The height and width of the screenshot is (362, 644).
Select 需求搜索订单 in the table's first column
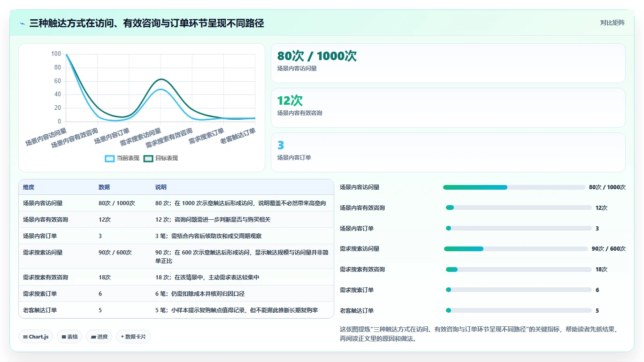[40, 294]
